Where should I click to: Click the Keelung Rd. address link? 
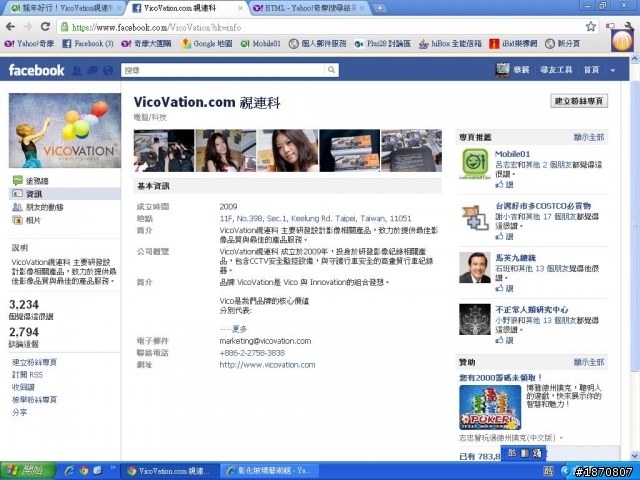316,218
